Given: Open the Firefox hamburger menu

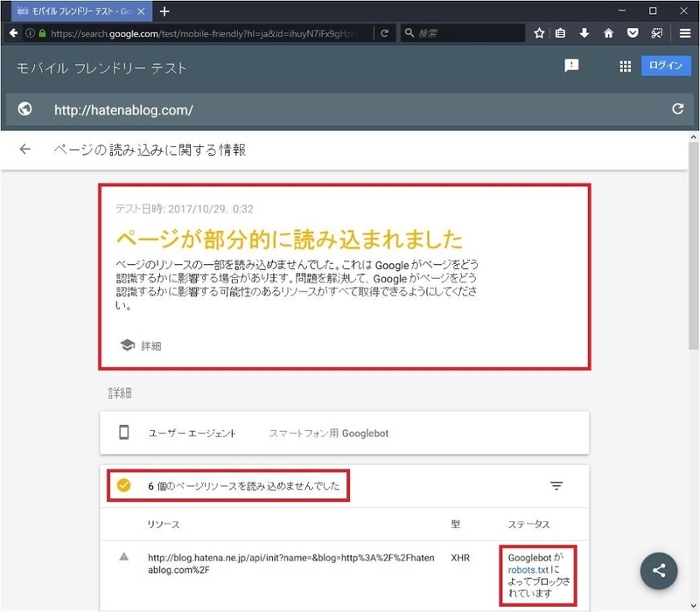Looking at the screenshot, I should 685,33.
